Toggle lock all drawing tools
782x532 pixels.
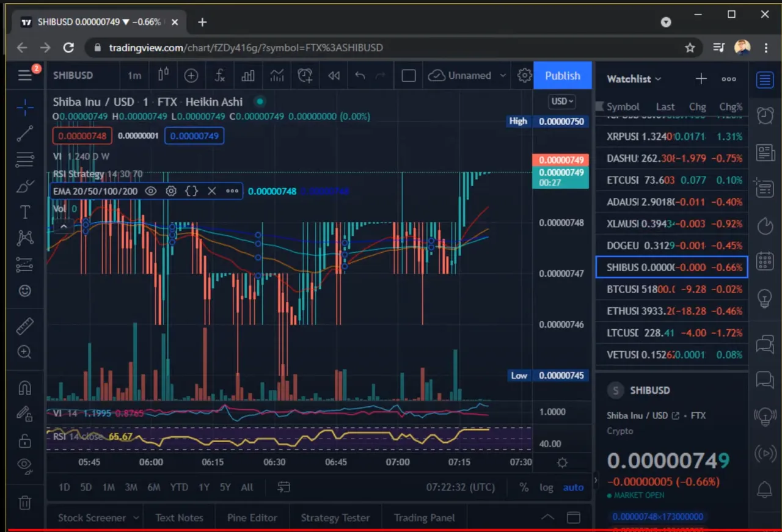(25, 440)
